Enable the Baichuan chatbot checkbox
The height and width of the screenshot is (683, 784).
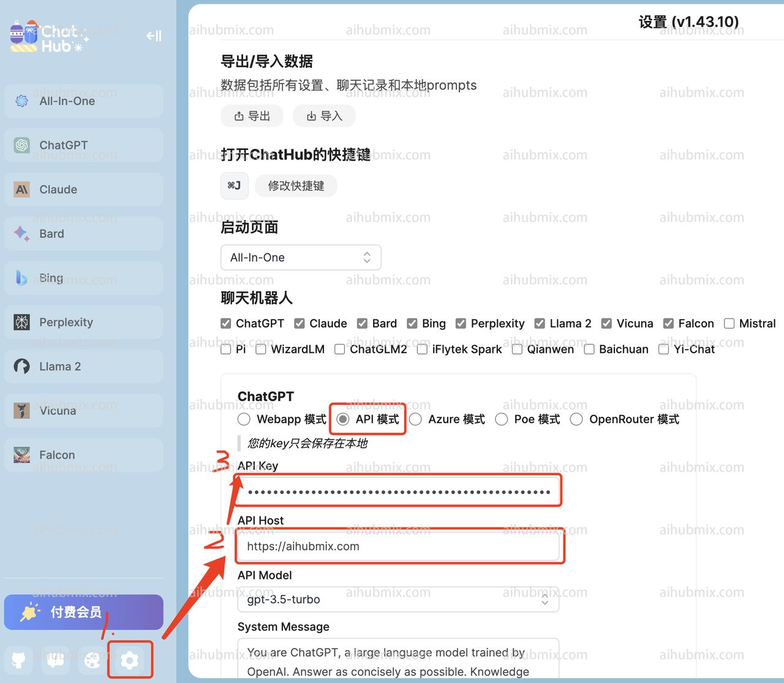point(589,349)
